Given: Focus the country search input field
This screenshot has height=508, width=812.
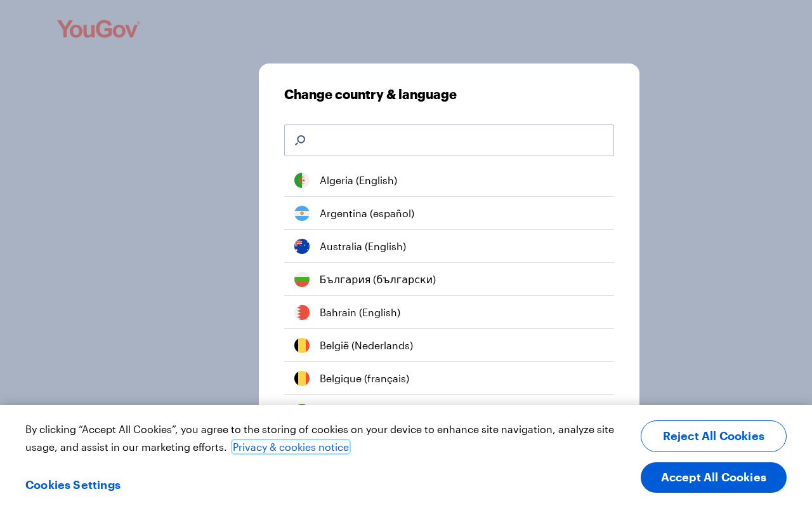Looking at the screenshot, I should click(x=449, y=140).
